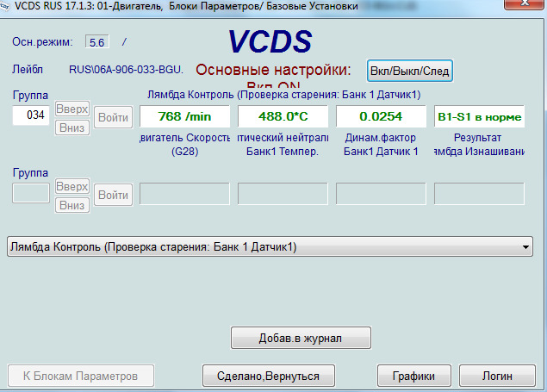The width and height of the screenshot is (547, 392).
Task: Click the empty second group number field
Action: (x=31, y=193)
